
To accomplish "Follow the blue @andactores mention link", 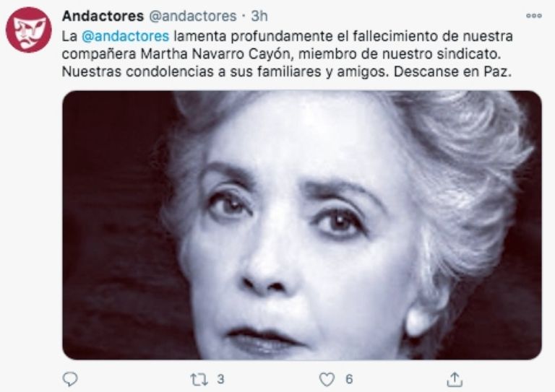I will 125,36.
